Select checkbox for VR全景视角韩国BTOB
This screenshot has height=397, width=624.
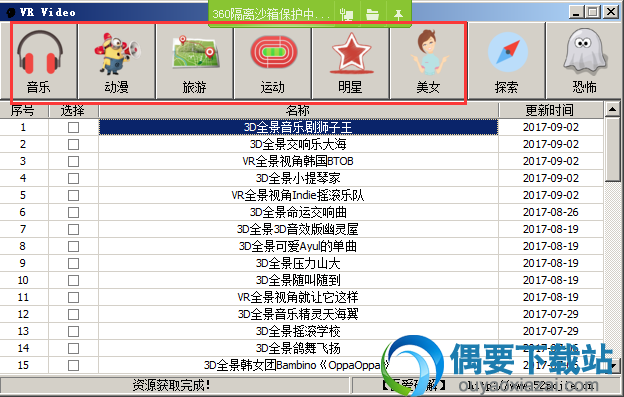pos(73,162)
